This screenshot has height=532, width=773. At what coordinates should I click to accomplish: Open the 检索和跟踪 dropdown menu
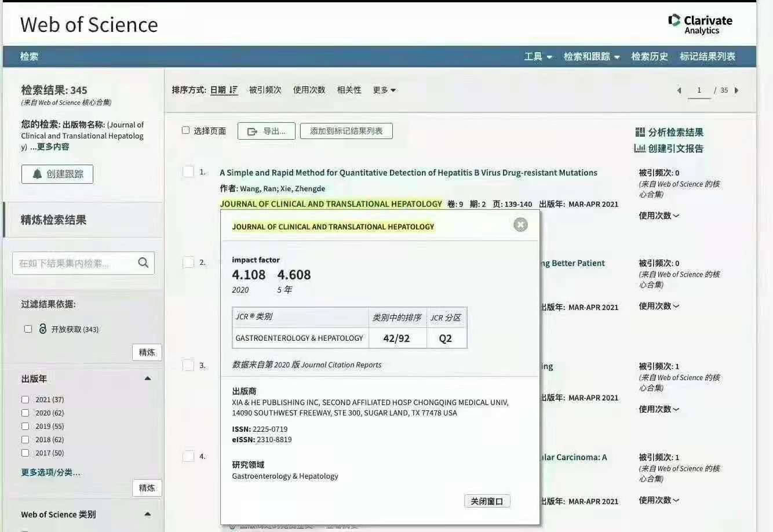pyautogui.click(x=592, y=56)
